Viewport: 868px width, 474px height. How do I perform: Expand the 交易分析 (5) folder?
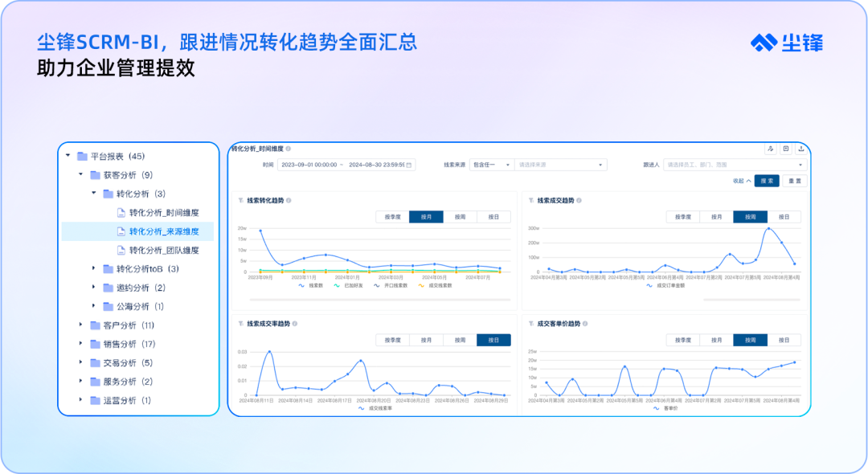(x=81, y=363)
